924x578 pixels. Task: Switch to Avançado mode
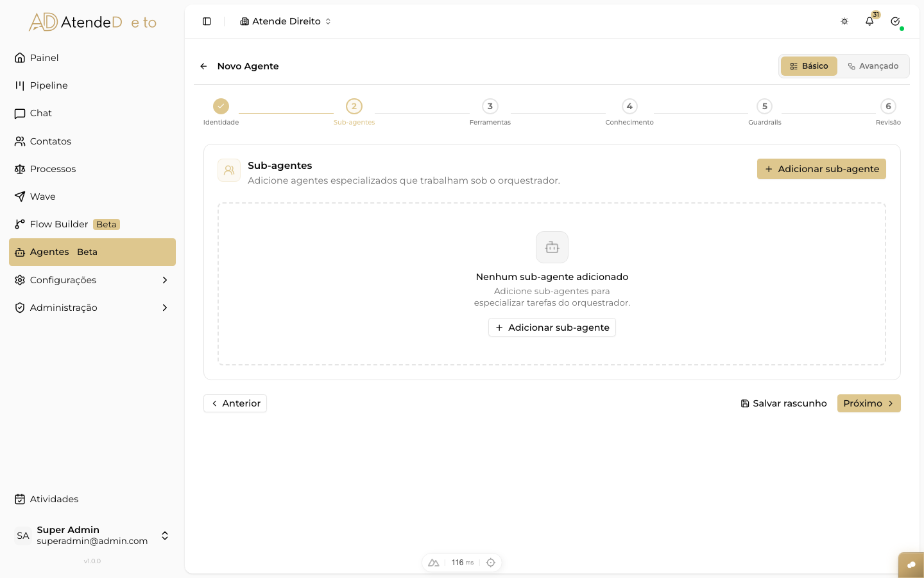click(x=873, y=66)
